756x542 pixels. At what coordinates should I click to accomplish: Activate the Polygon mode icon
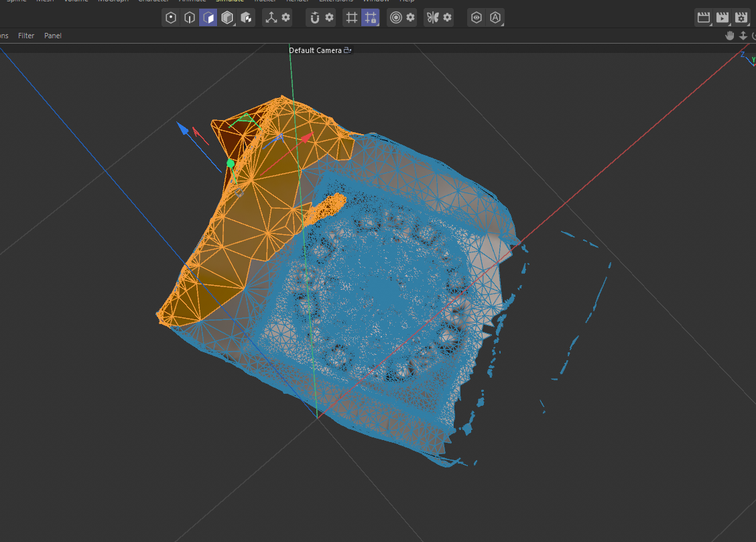(208, 17)
